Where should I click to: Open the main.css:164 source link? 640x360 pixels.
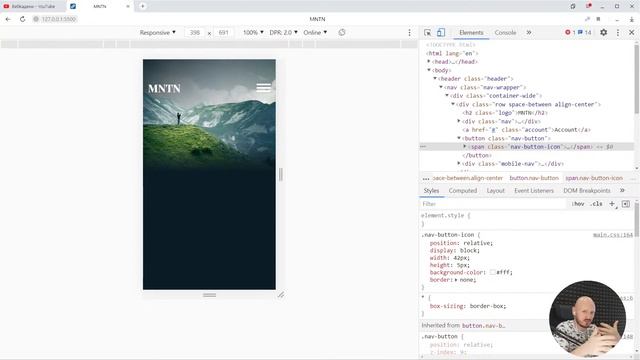pos(613,235)
